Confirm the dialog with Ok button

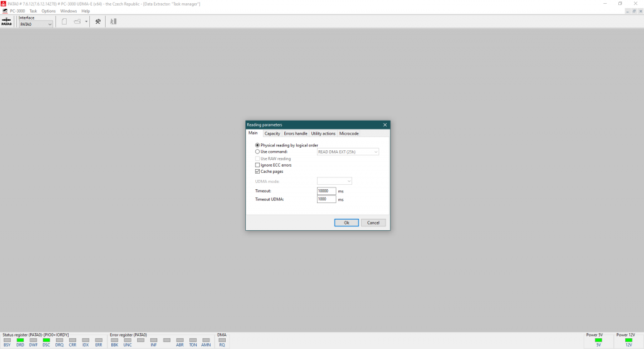pos(347,223)
